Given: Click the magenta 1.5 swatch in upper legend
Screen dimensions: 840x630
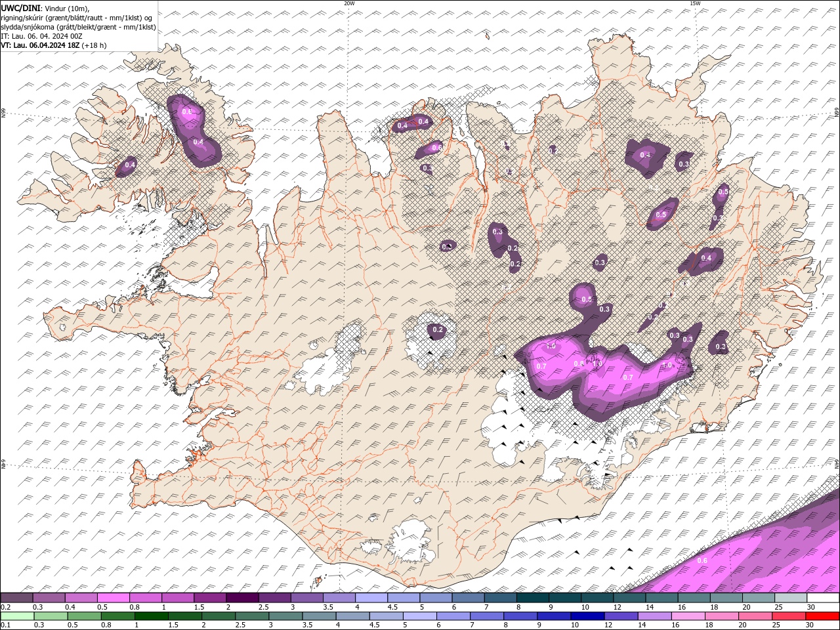Looking at the screenshot, I should tap(209, 598).
